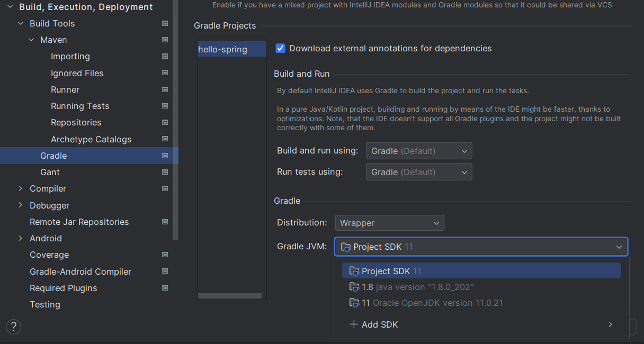Viewport: 644px width, 344px height.
Task: Click project-level icon beside Coverage
Action: 165,255
